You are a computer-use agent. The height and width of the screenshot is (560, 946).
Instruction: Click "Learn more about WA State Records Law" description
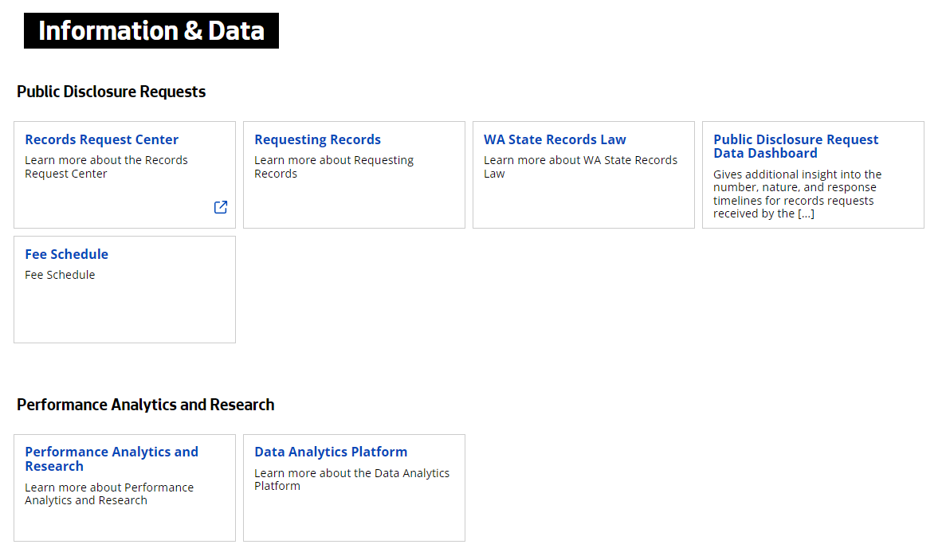pos(580,166)
